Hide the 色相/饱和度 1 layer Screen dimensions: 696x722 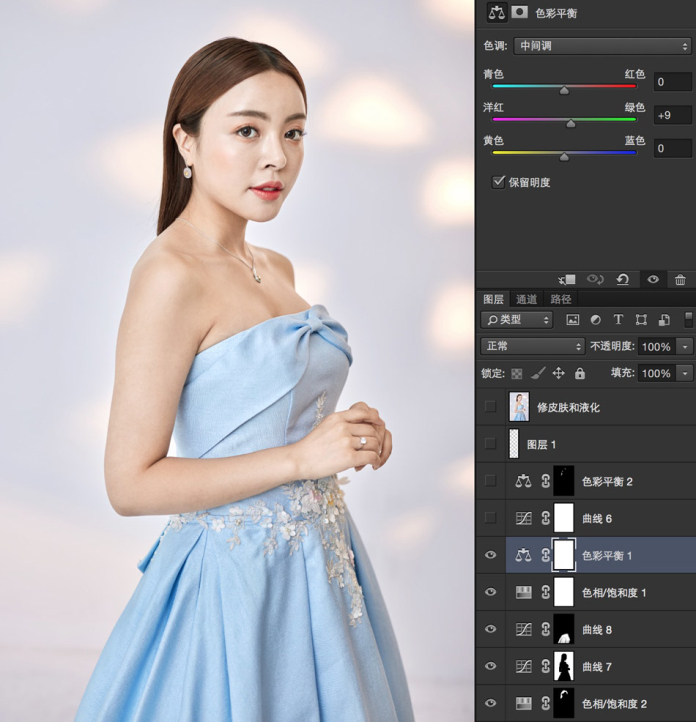coord(491,592)
